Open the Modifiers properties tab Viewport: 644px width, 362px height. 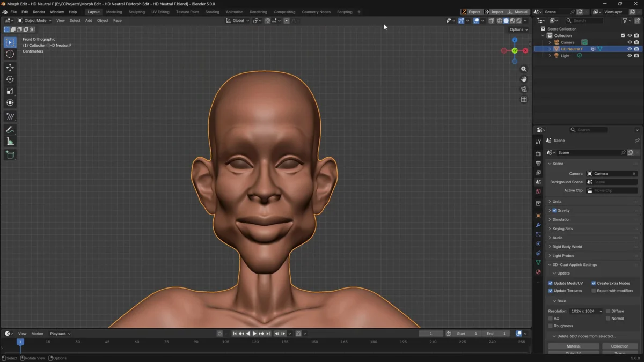pyautogui.click(x=538, y=225)
